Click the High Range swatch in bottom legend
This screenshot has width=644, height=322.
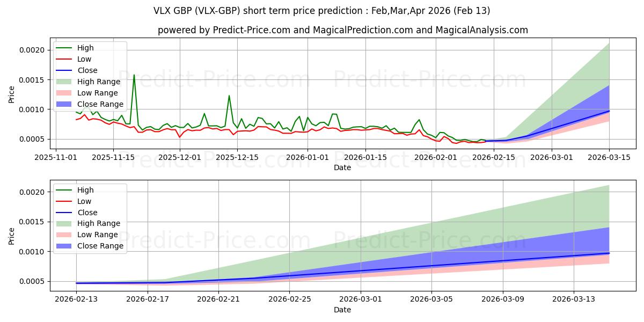click(x=64, y=223)
